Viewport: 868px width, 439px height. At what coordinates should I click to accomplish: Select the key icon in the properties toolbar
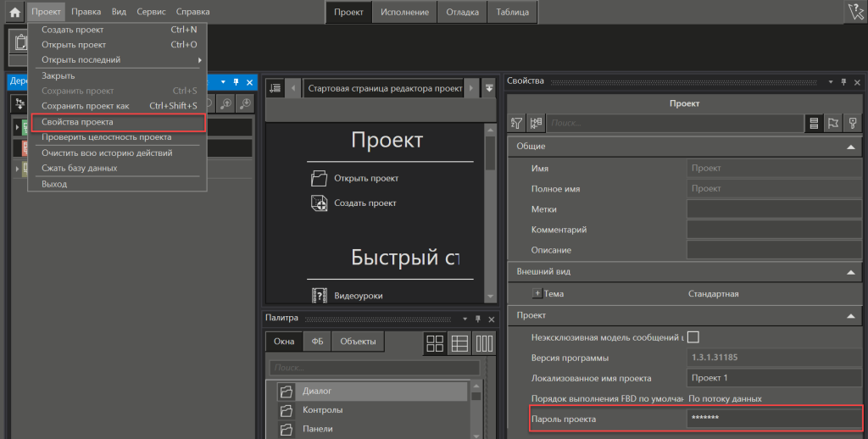tap(853, 124)
